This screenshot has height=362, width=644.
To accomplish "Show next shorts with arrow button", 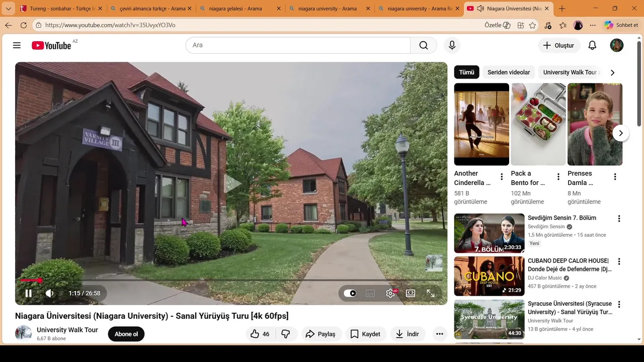I will coord(621,133).
